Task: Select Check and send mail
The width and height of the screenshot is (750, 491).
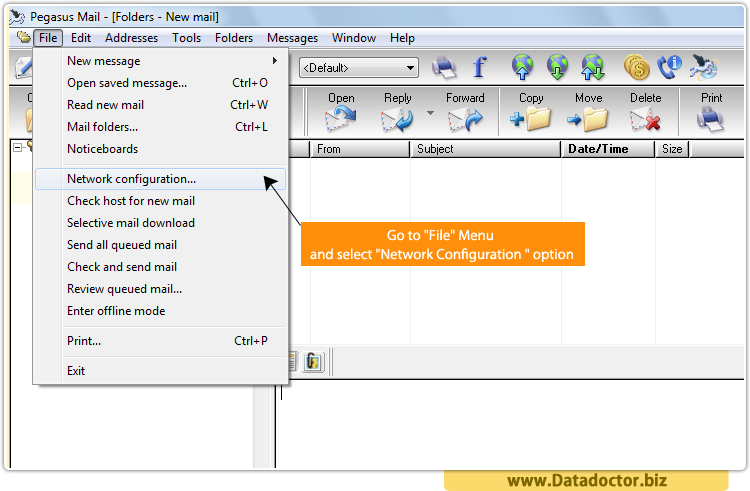Action: 161,267
